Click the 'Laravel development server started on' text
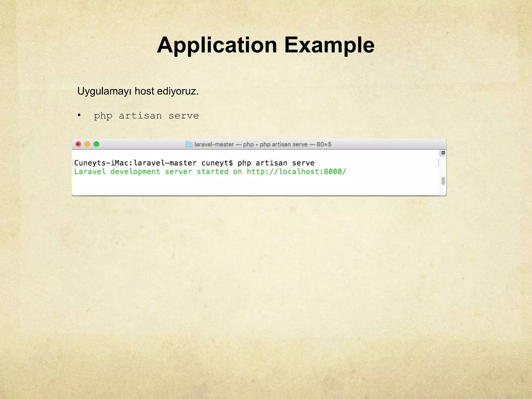Image resolution: width=532 pixels, height=399 pixels. (158, 172)
